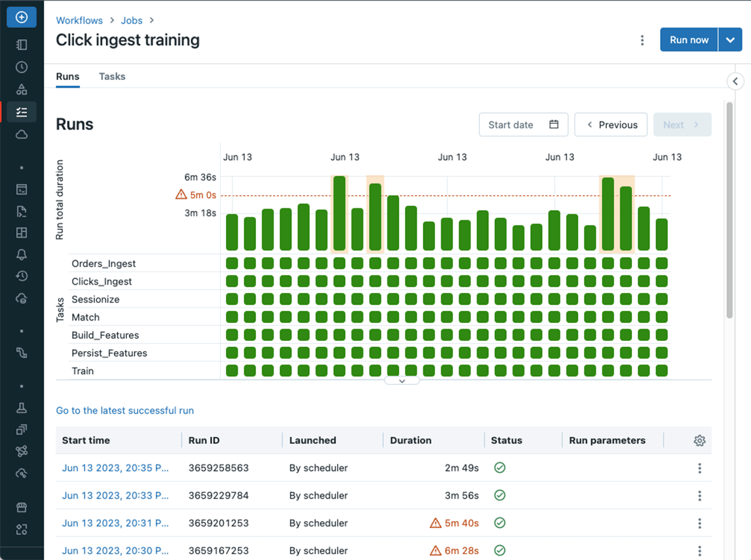Open Workspace notebook icon in sidebar

tap(21, 44)
